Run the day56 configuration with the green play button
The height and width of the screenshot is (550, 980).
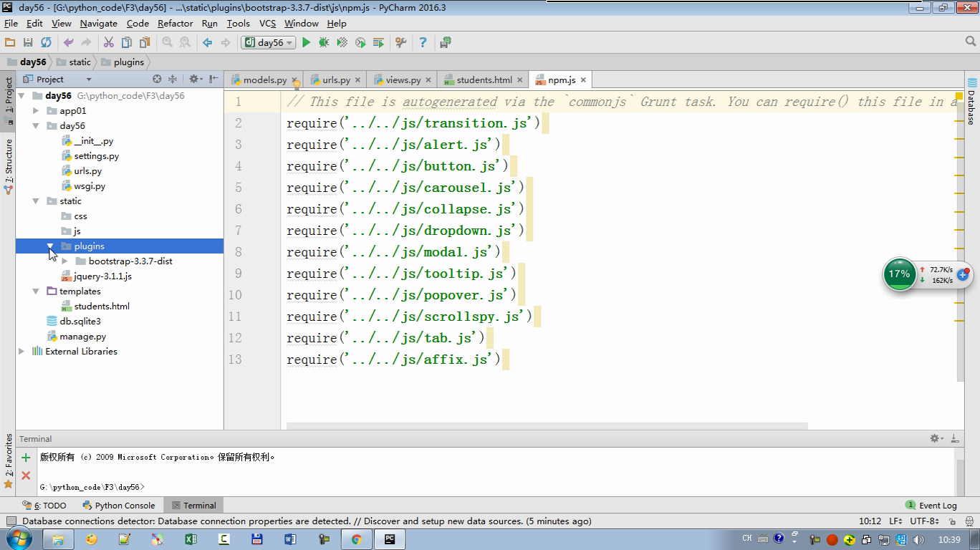[306, 43]
